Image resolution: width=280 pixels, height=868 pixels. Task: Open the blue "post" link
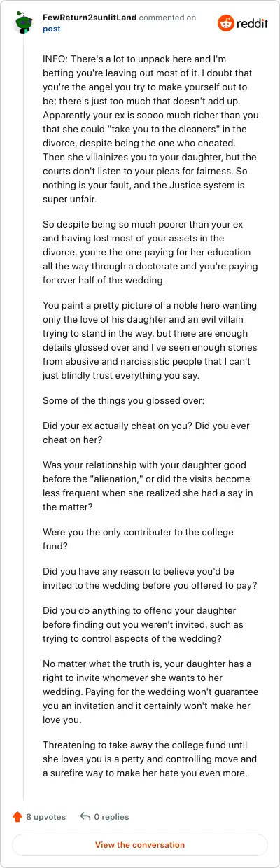(51, 29)
